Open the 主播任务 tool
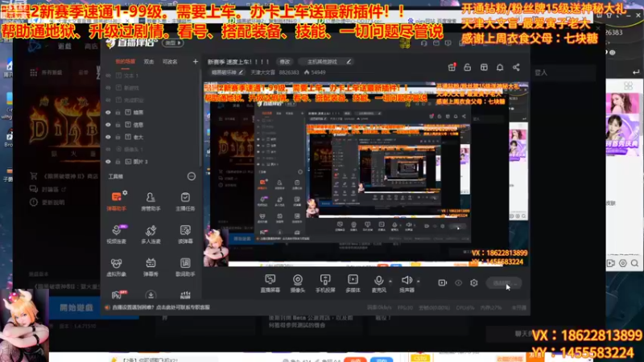Screen dimensions: 644x362 (x=185, y=201)
